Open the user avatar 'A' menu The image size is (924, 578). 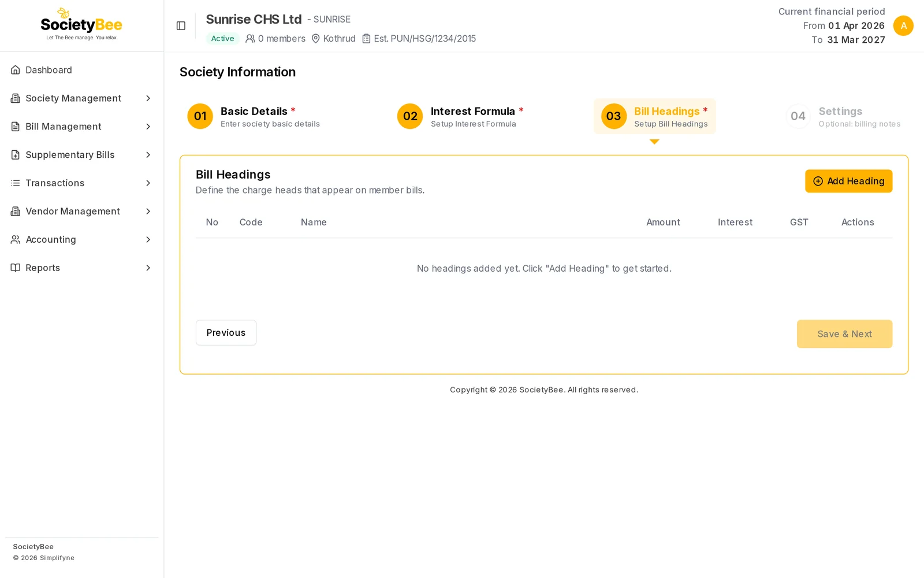click(x=903, y=25)
